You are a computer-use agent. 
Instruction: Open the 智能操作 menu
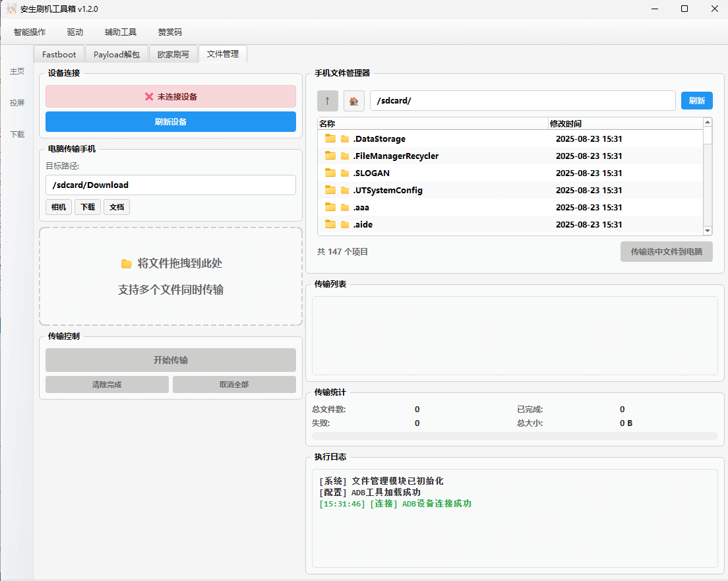(29, 32)
